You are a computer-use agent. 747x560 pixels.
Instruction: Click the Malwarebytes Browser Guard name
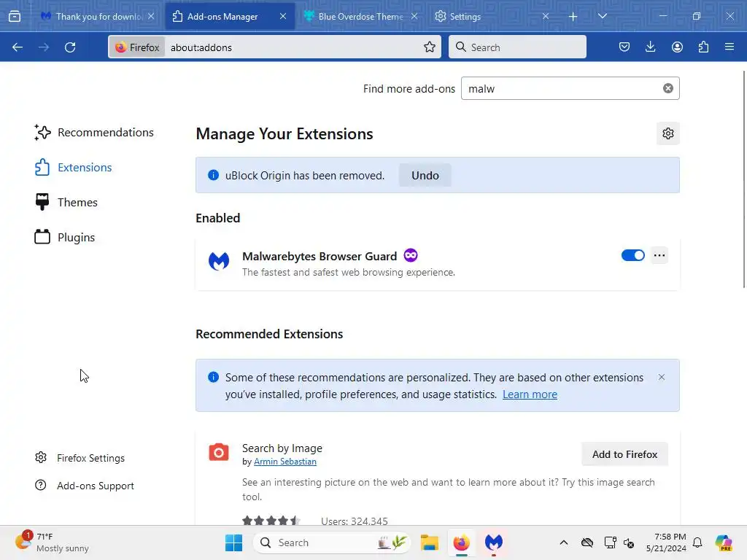(320, 256)
